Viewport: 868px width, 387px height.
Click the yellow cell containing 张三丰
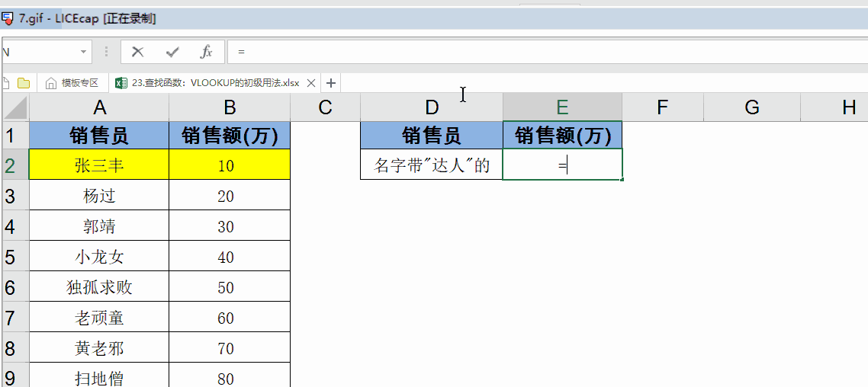coord(99,165)
